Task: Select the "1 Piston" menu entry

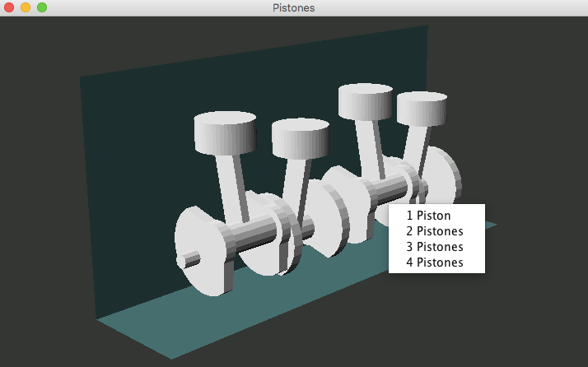Action: click(436, 216)
